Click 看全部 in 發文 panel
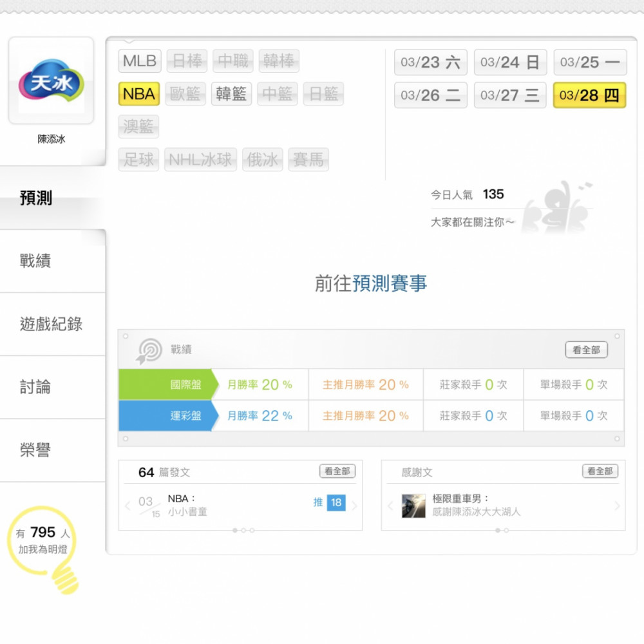The height and width of the screenshot is (644, 644). click(x=337, y=471)
